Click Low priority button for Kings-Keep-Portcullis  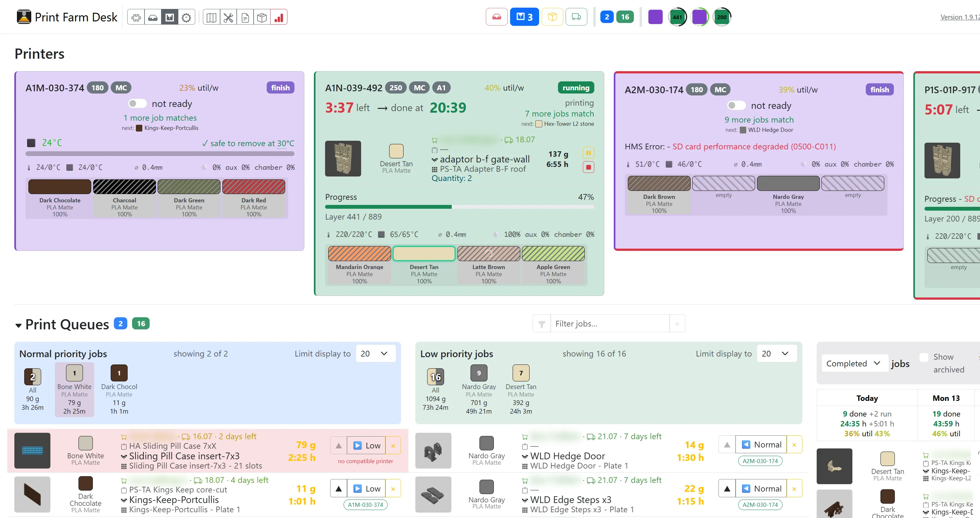366,489
